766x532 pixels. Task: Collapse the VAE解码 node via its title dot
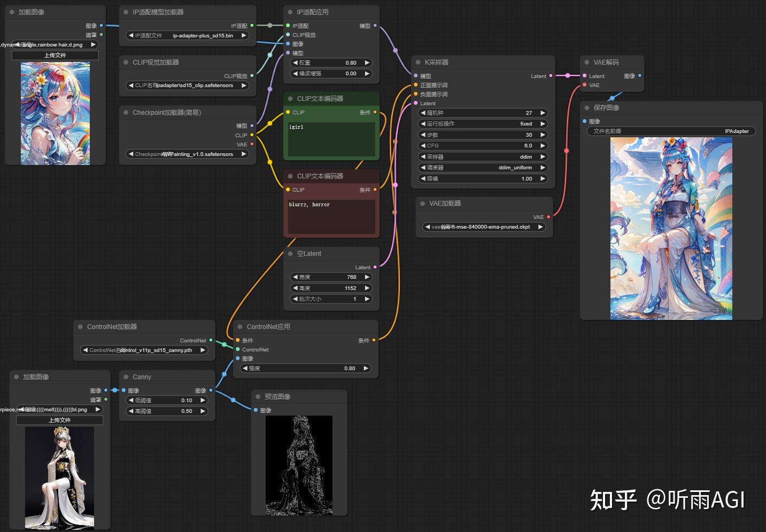[587, 62]
